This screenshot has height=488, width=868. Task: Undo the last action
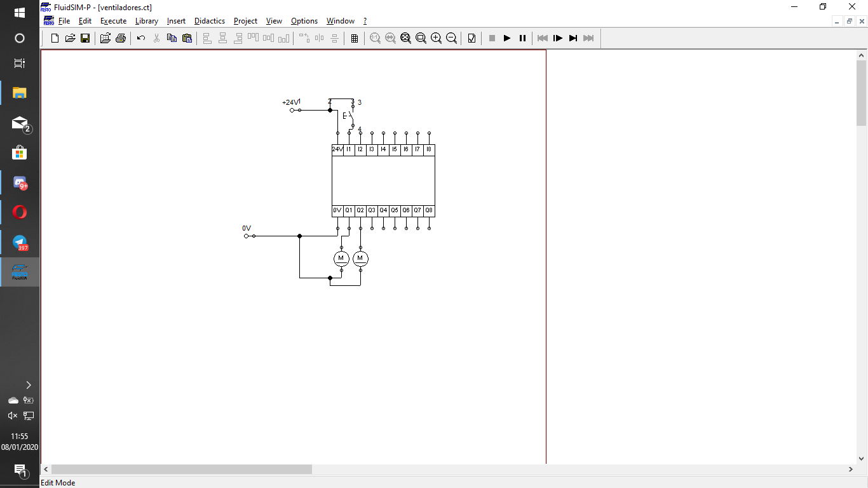click(141, 38)
